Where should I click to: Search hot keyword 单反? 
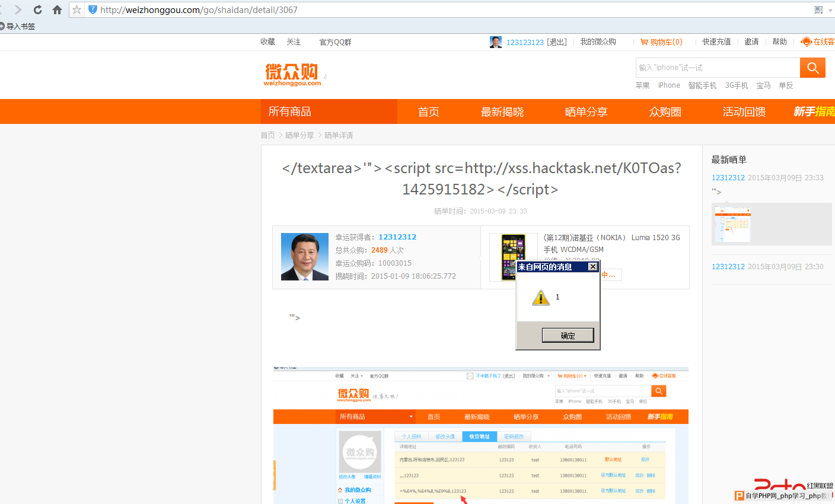tap(786, 85)
